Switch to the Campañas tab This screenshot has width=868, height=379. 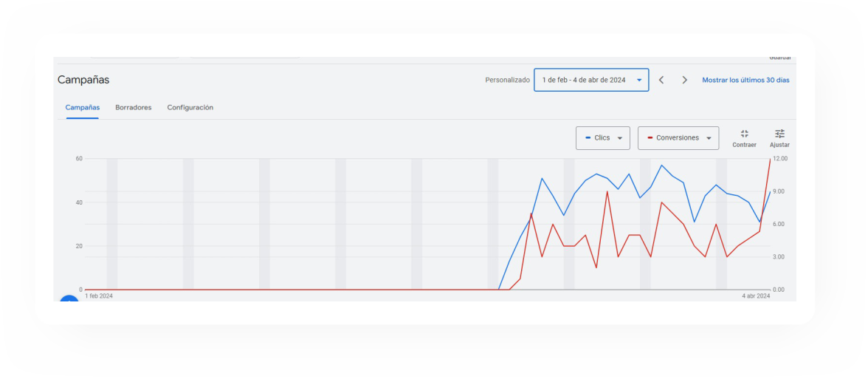pos(83,108)
